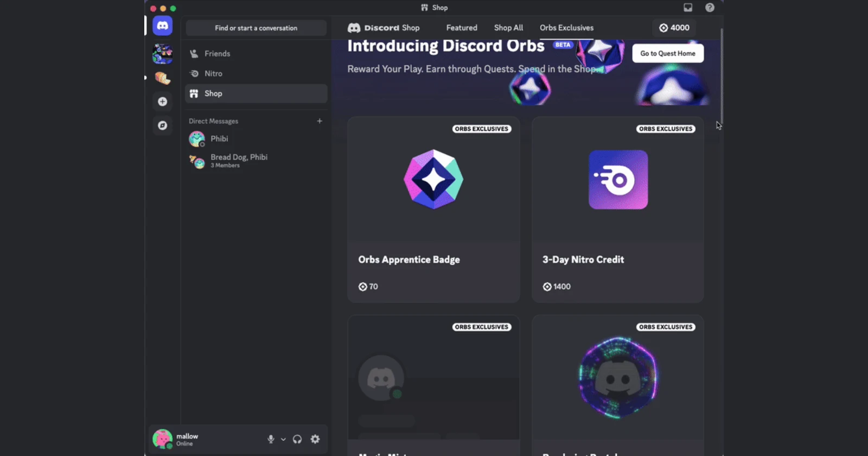Click the Find or start a conversation field

pos(256,28)
